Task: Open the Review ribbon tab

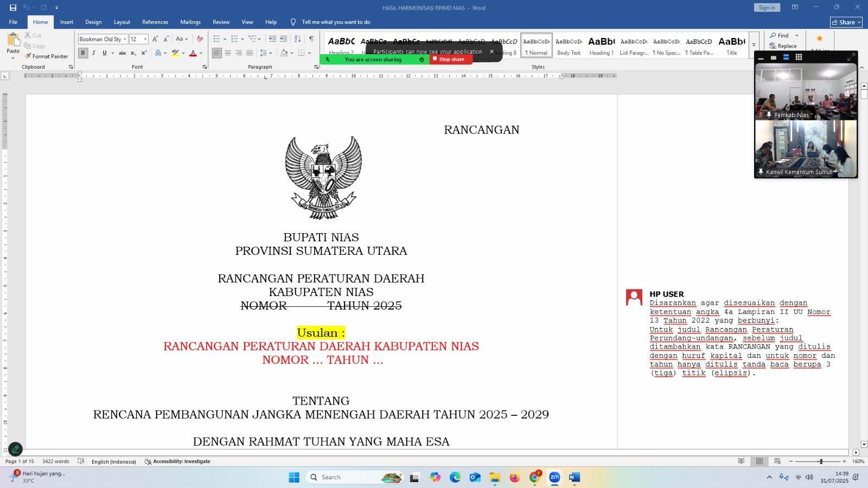Action: (x=221, y=22)
